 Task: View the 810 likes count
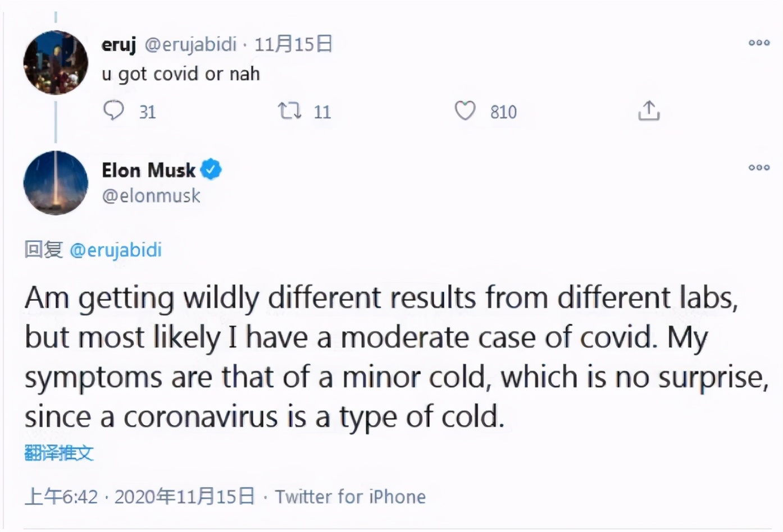[503, 112]
